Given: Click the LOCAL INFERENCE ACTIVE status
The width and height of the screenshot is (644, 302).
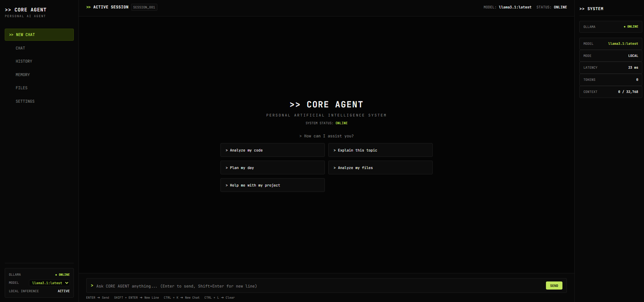Looking at the screenshot, I should point(39,291).
